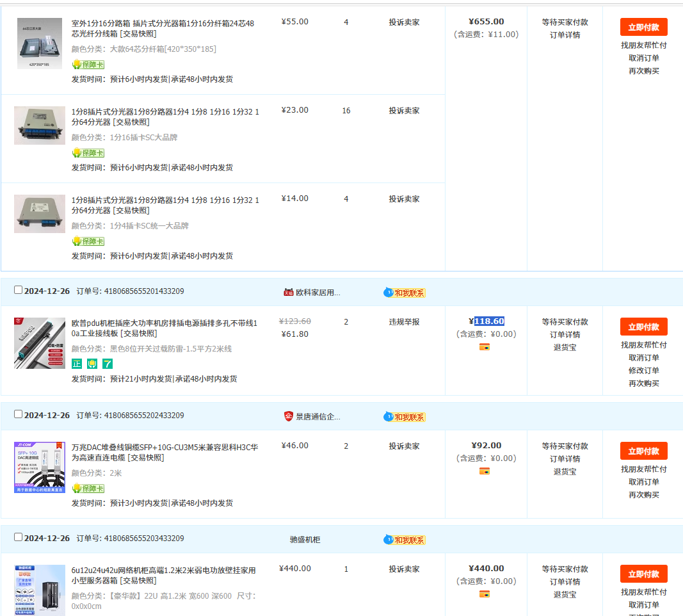Open the 驰盛机柜 shop name link

pyautogui.click(x=305, y=540)
